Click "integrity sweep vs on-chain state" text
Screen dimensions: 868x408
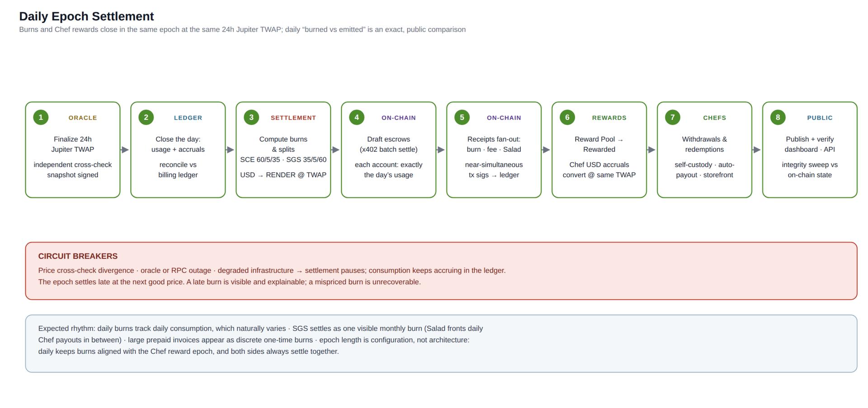point(810,170)
